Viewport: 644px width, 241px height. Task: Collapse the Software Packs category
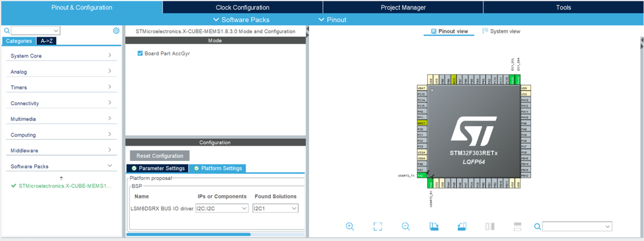click(x=61, y=166)
